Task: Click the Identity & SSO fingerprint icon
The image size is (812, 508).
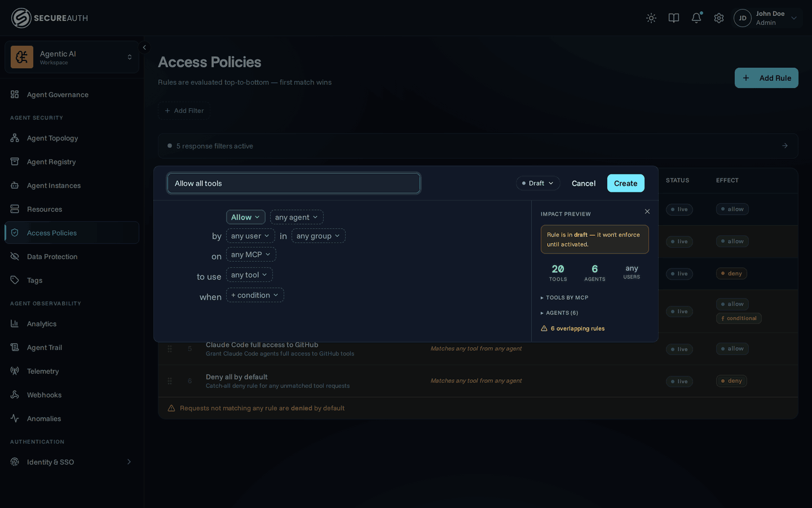Action: pyautogui.click(x=15, y=462)
